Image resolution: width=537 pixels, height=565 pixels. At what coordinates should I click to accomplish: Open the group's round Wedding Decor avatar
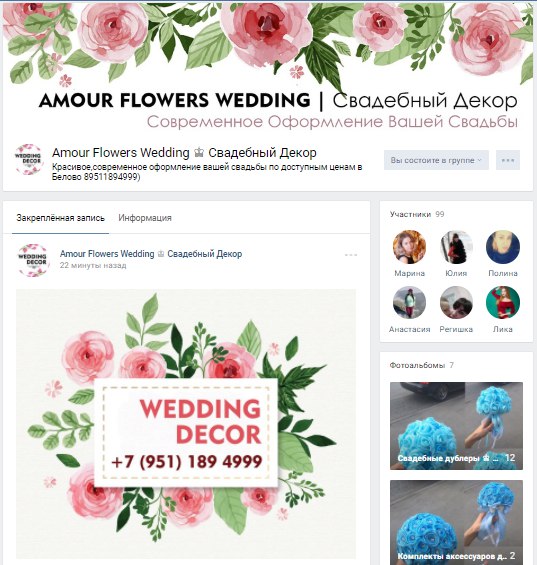[x=29, y=160]
